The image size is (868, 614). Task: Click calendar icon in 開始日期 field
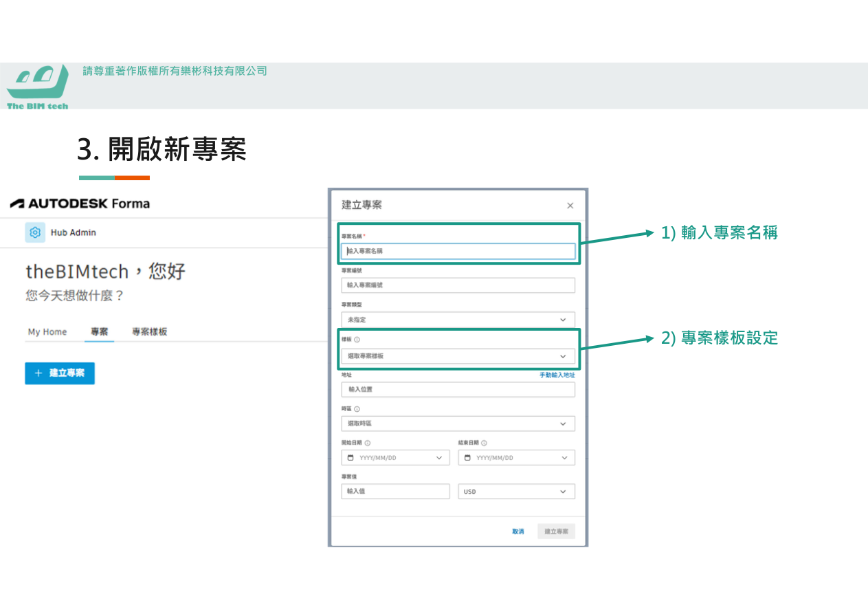[x=350, y=458]
